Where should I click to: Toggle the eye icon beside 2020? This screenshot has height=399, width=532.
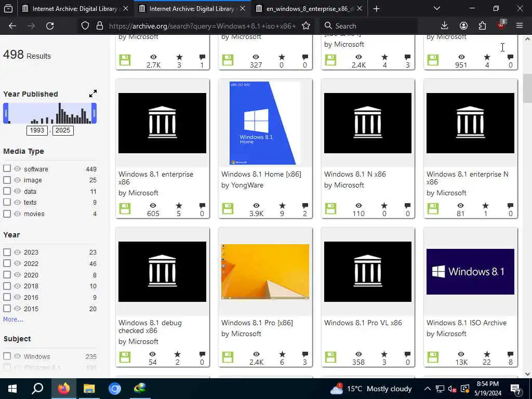pyautogui.click(x=17, y=275)
